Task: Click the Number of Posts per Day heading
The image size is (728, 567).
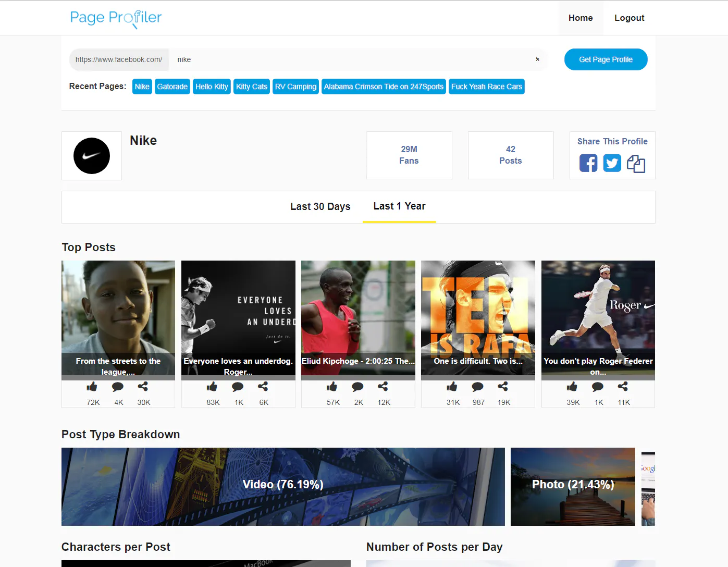Action: tap(435, 547)
